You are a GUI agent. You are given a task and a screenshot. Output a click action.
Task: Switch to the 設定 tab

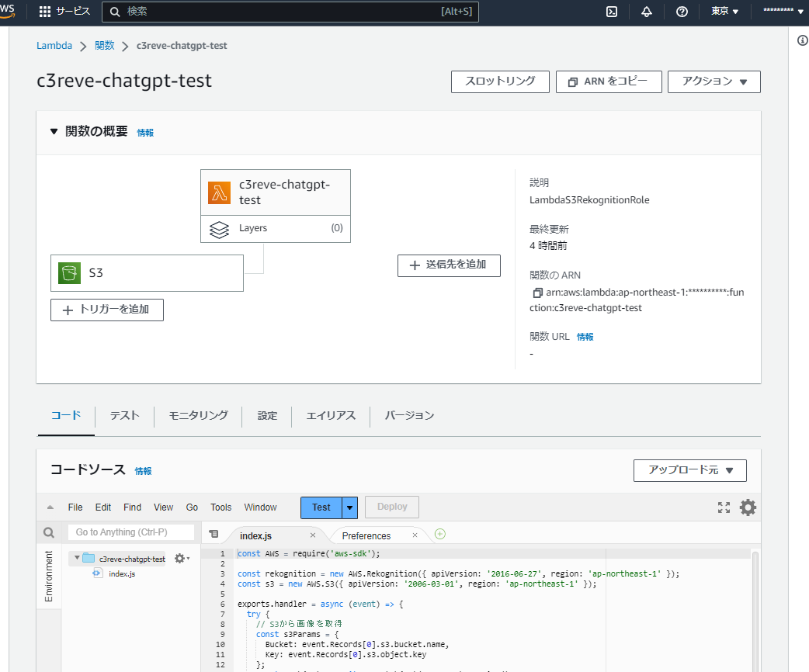pos(267,416)
